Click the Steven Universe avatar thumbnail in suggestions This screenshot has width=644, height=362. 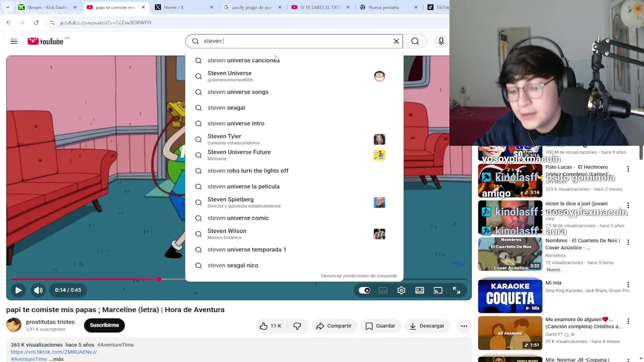pyautogui.click(x=379, y=76)
